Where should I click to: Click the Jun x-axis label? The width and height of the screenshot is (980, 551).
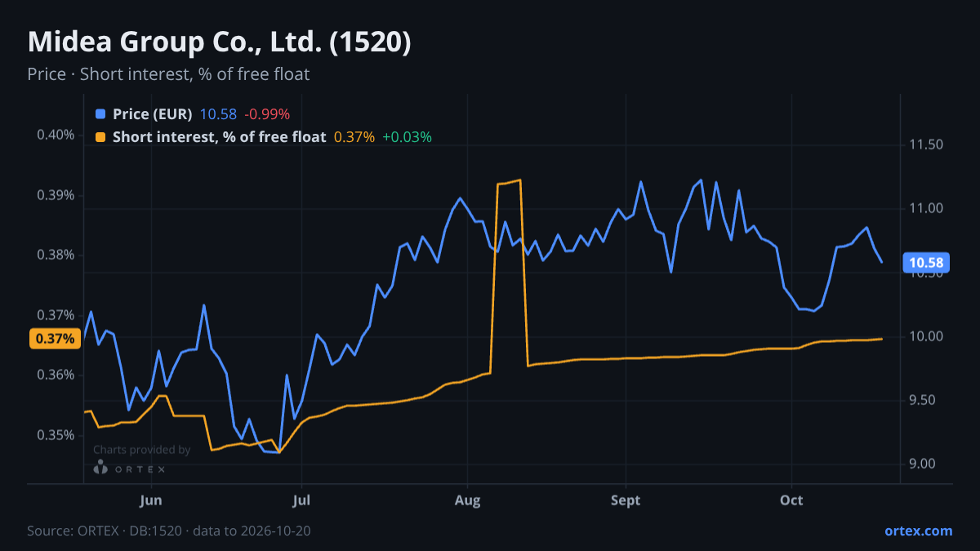(151, 500)
